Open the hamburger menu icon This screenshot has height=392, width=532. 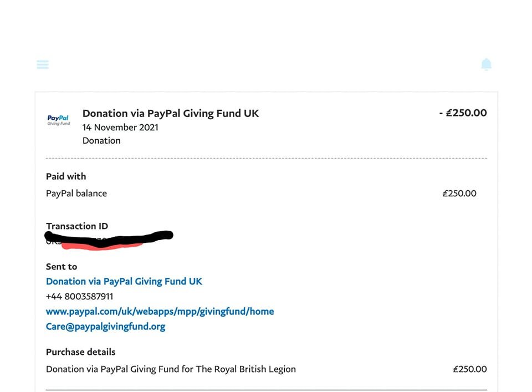43,64
